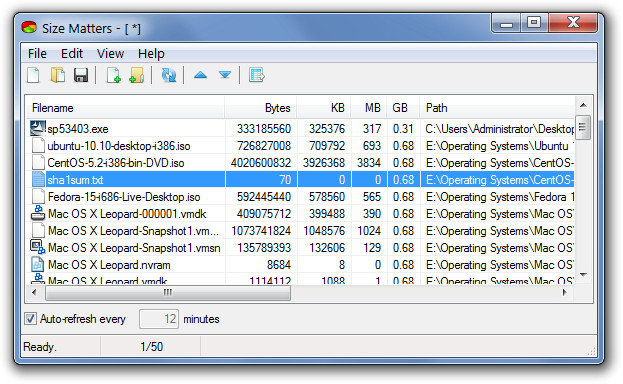623x384 pixels.
Task: Click the Size Matters app icon in title bar
Action: click(29, 27)
